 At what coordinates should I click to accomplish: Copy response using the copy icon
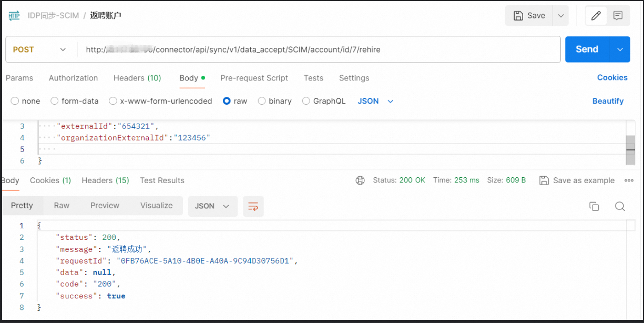tap(594, 206)
